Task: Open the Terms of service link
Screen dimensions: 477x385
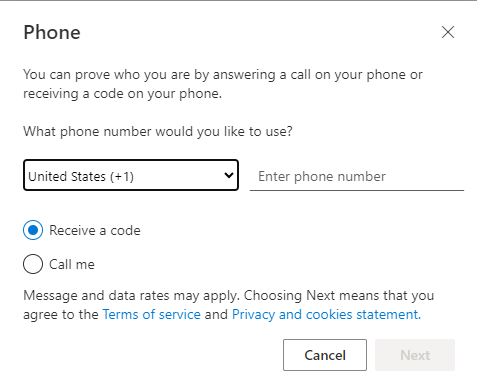Action: pyautogui.click(x=152, y=314)
